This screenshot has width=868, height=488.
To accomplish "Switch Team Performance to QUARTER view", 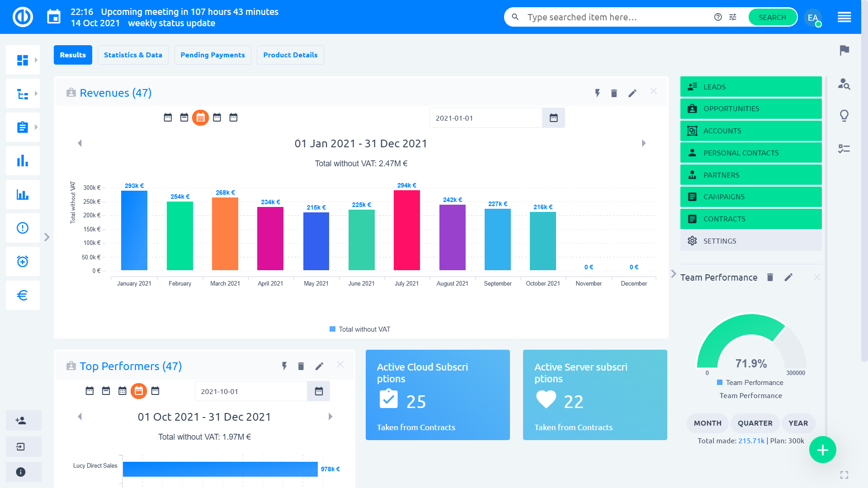I will pos(755,423).
